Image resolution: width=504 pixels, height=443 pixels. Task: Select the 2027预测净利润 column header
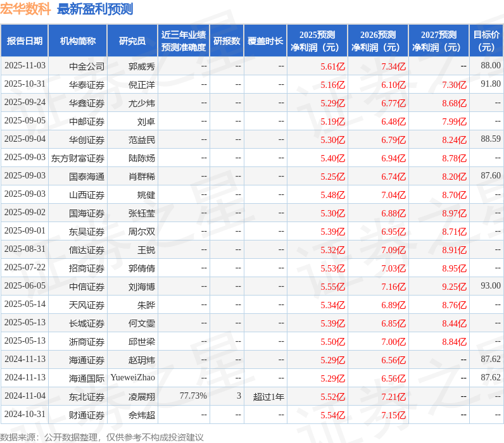439,41
